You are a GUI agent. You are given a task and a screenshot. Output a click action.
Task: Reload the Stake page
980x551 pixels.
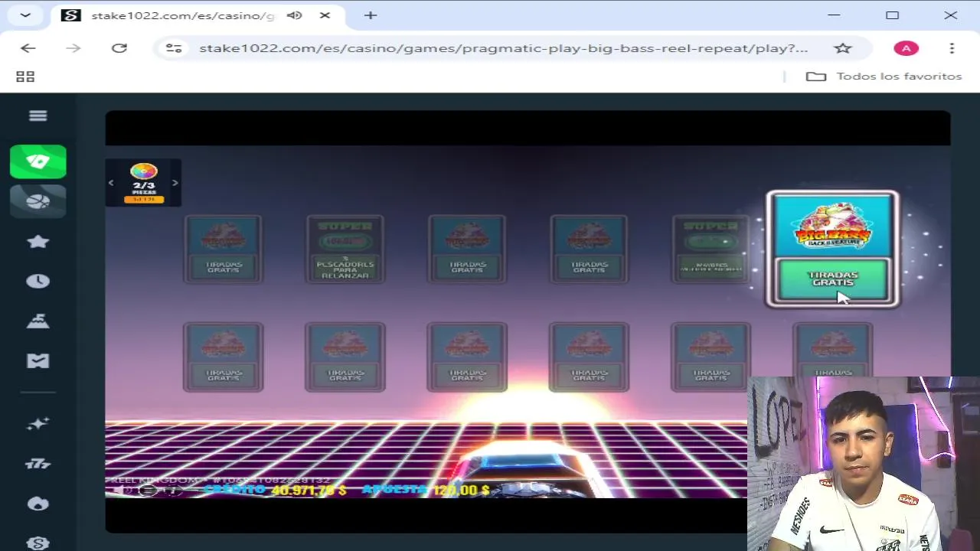coord(119,48)
